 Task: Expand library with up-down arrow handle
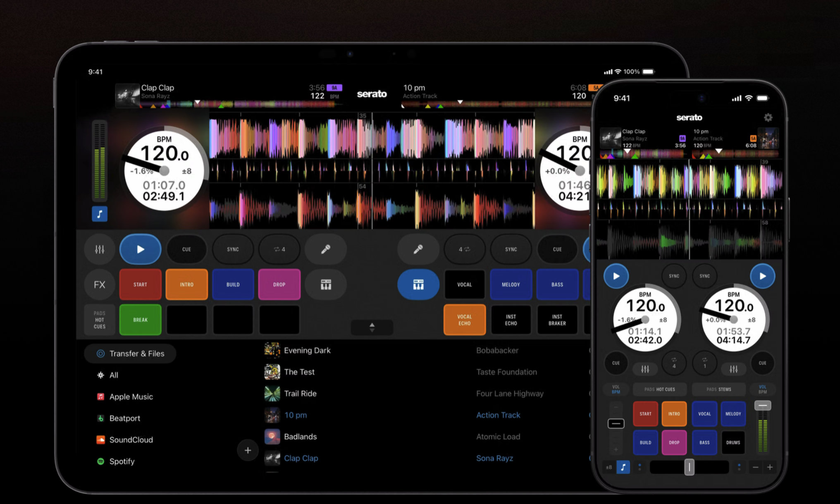pos(372,327)
